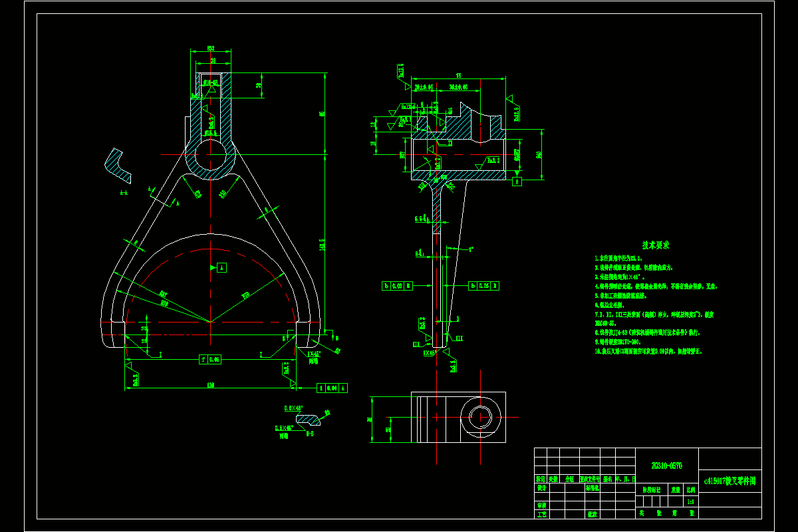The height and width of the screenshot is (532, 798).
Task: Click the 工艺 cell in title block
Action: tap(541, 514)
